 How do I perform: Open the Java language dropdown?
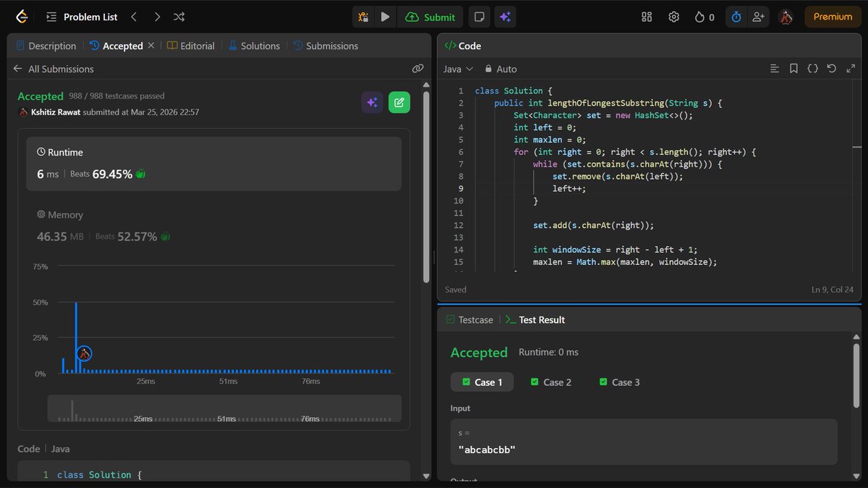(458, 69)
